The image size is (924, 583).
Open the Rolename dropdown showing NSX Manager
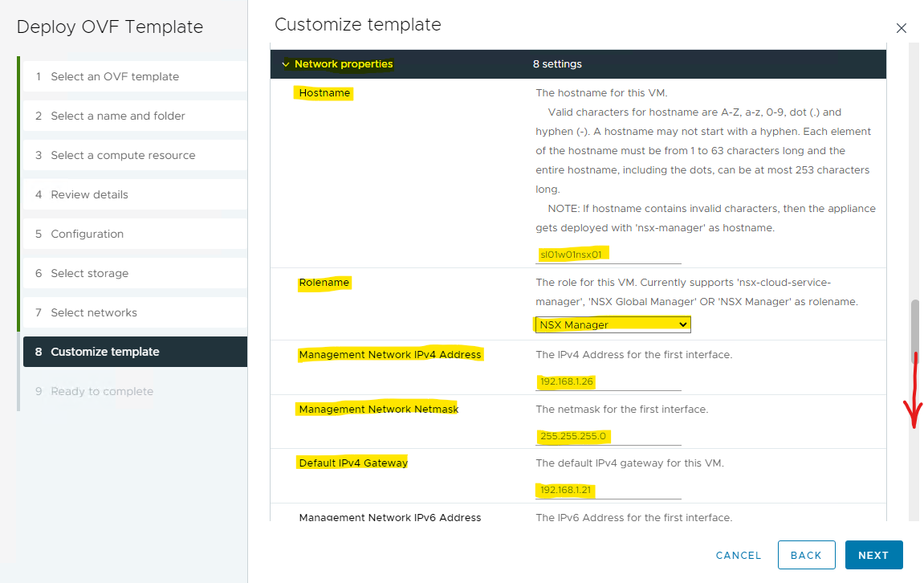pyautogui.click(x=612, y=324)
